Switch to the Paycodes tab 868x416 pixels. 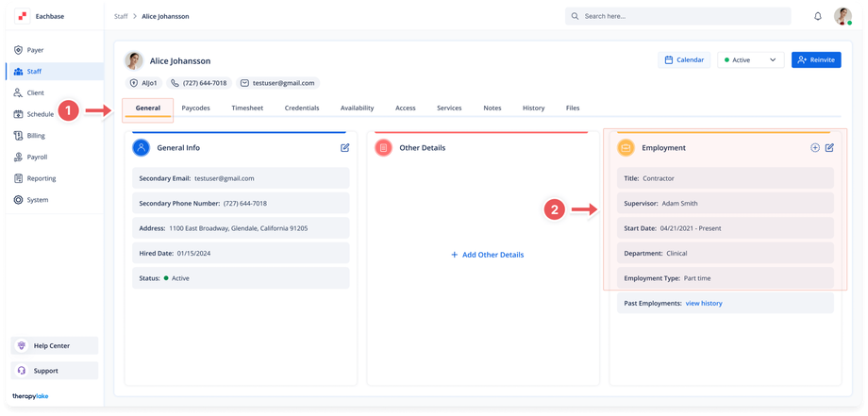click(x=196, y=108)
